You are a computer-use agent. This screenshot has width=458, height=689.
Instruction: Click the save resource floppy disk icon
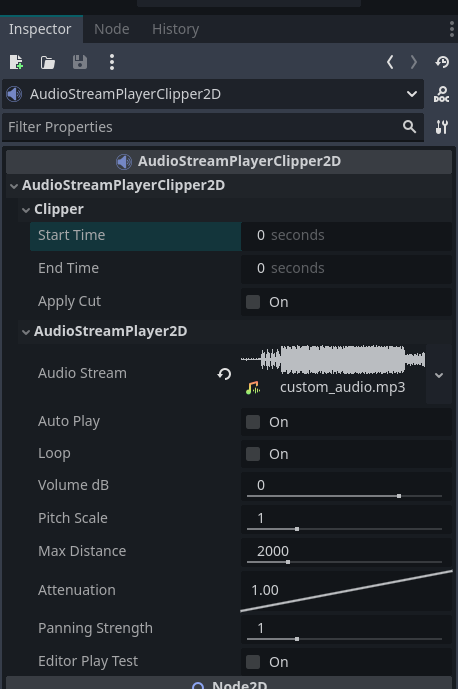click(80, 62)
